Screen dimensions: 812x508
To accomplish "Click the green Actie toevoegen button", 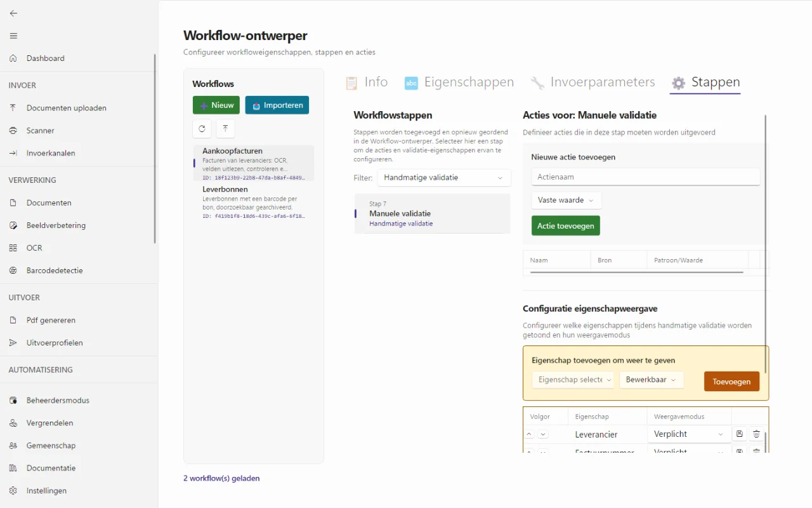I will [566, 226].
